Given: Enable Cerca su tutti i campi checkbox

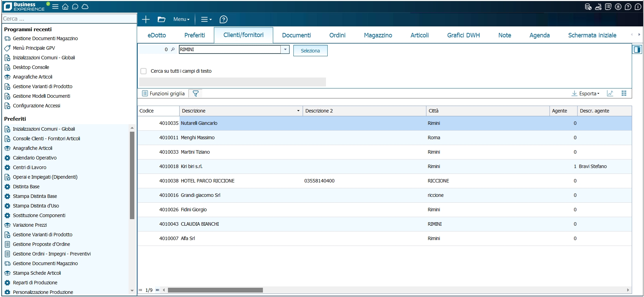Looking at the screenshot, I should click(144, 71).
